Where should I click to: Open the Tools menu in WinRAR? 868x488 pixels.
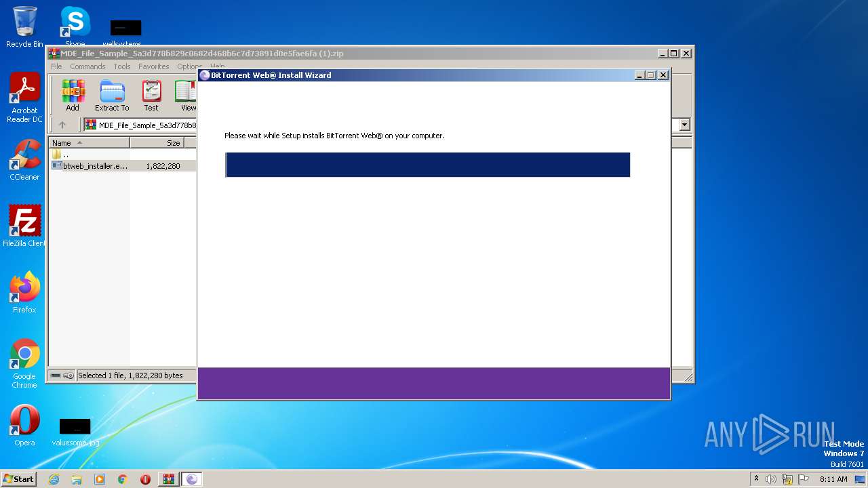coord(122,66)
